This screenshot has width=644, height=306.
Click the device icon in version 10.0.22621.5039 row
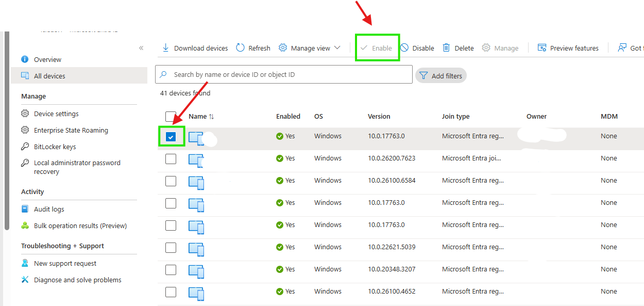(196, 249)
